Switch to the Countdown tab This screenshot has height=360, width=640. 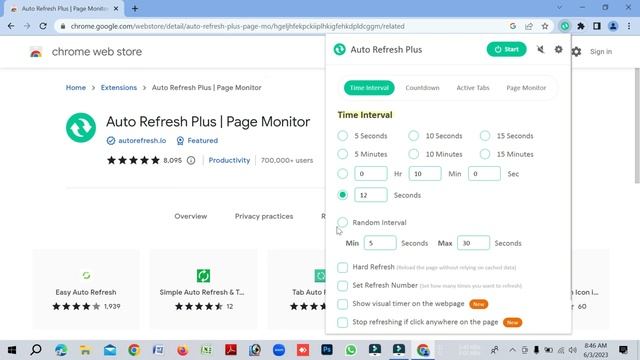pos(422,88)
